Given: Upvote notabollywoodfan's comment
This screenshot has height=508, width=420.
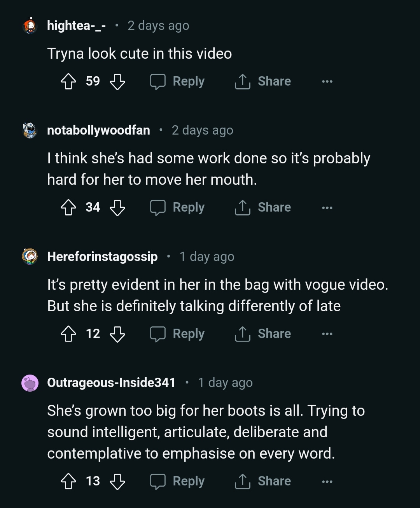Looking at the screenshot, I should 68,208.
